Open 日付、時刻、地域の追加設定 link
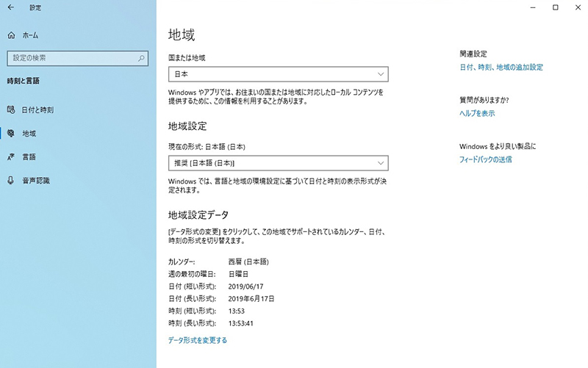Image resolution: width=588 pixels, height=368 pixels. [501, 68]
